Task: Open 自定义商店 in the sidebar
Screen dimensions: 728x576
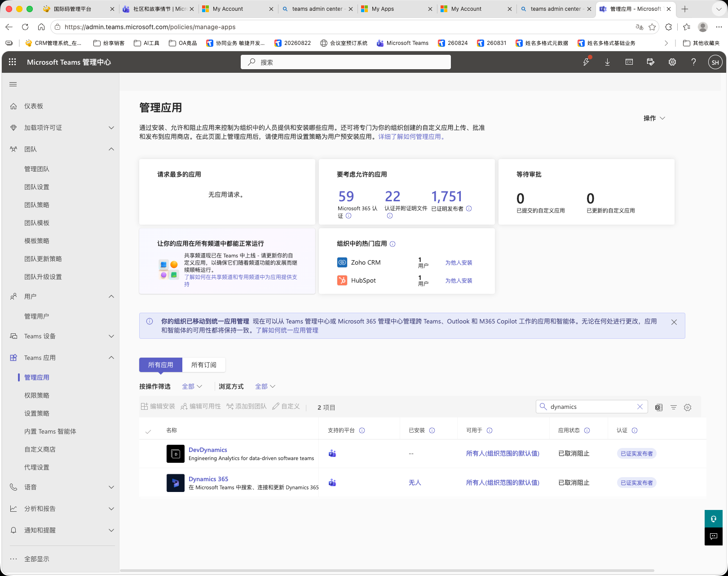Action: 40,449
